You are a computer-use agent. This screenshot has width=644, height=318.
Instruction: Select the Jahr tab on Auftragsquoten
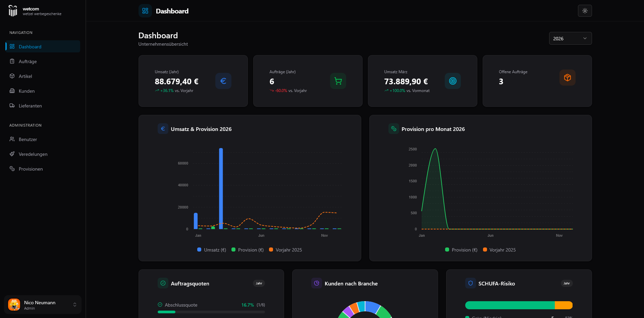pos(259,283)
